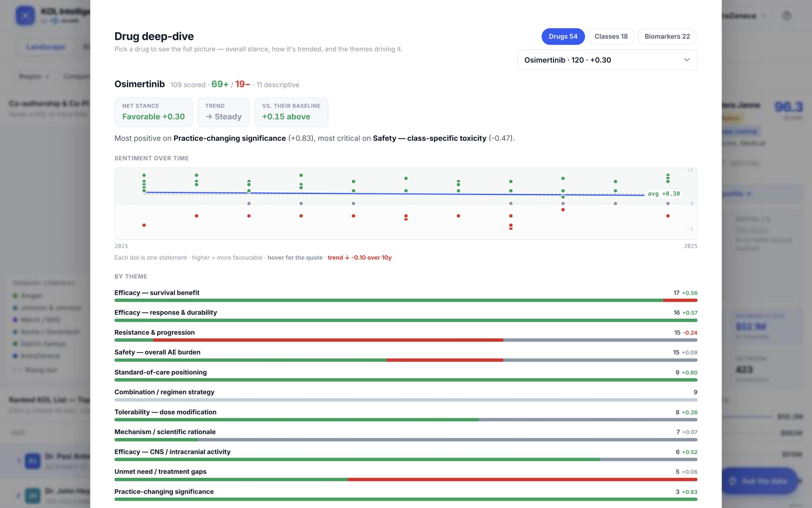
Task: Open the Region filter dropdown in background
Action: tap(34, 76)
